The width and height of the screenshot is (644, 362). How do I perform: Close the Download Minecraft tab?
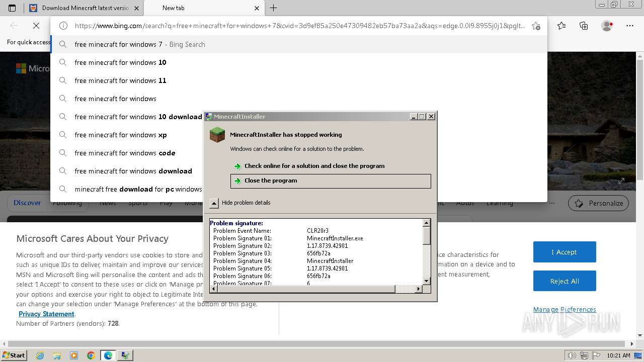[137, 8]
